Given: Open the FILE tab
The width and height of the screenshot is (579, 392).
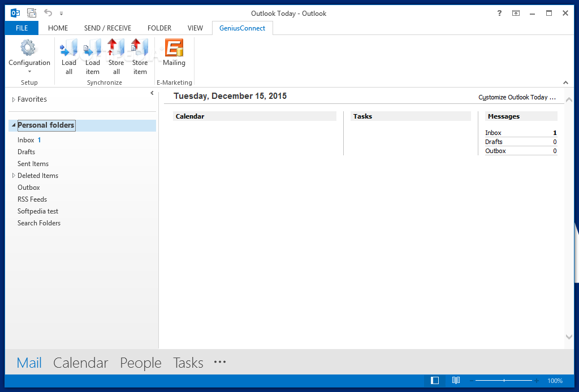Looking at the screenshot, I should click(x=21, y=28).
